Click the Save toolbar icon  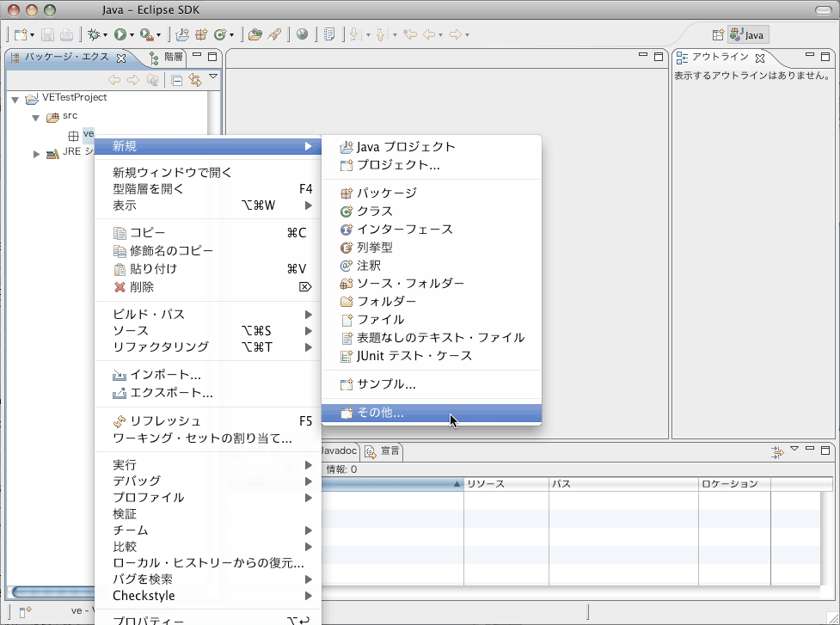[x=47, y=34]
